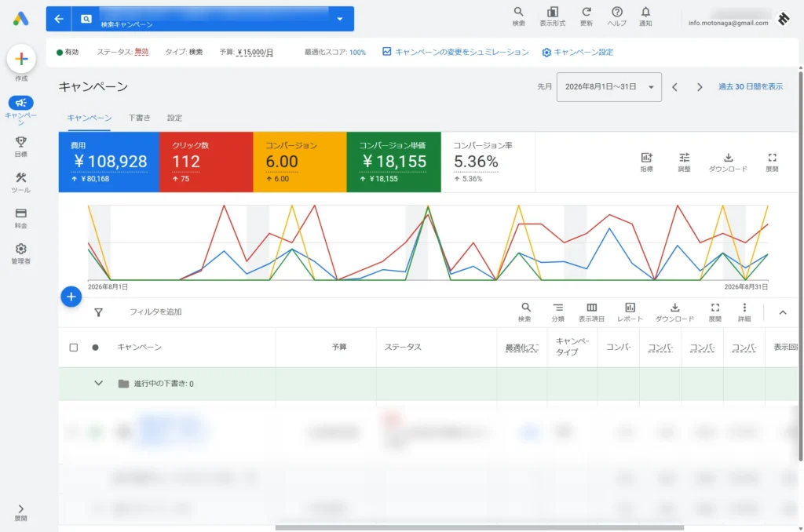Open the 詳細 more options menu
Screen dimensions: 804x532
coord(744,312)
